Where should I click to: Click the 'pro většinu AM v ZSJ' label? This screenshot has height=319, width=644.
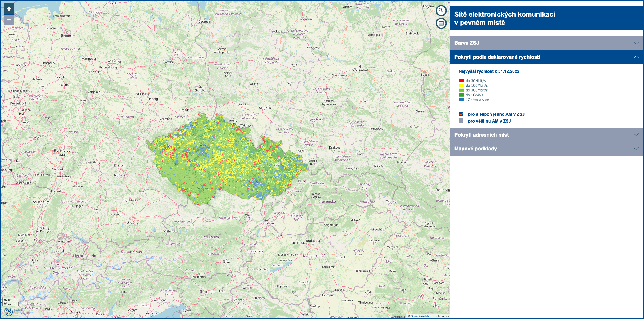tap(489, 121)
